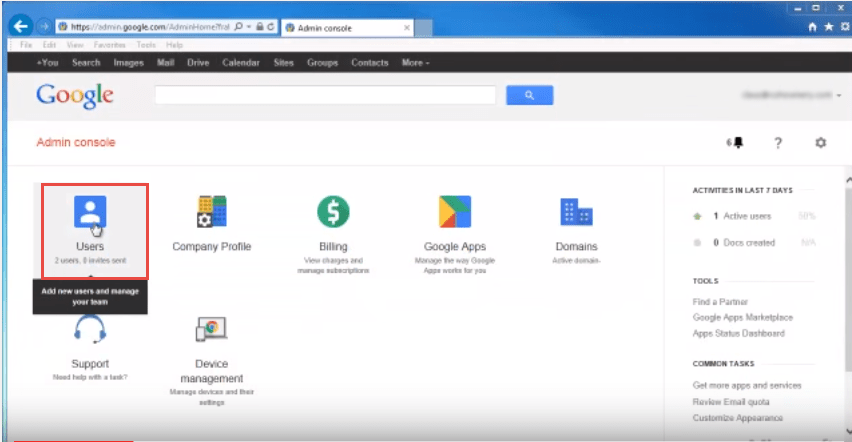Click Review Email quota link

pyautogui.click(x=731, y=402)
